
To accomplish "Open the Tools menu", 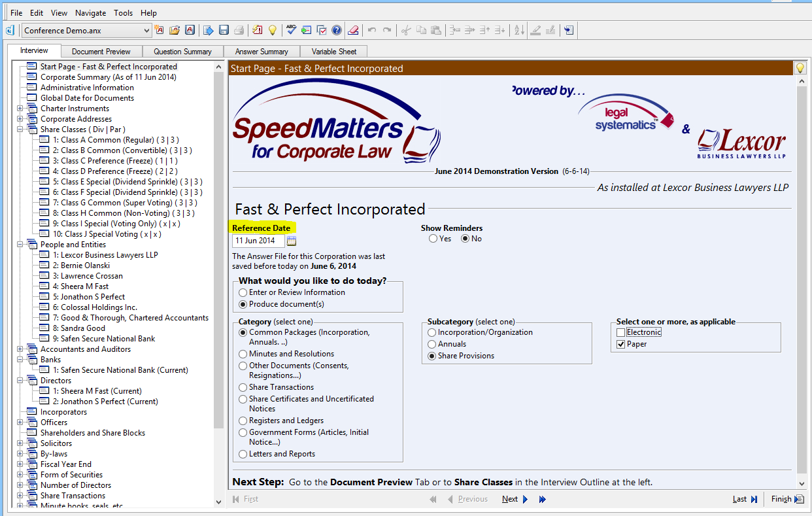I will (123, 12).
